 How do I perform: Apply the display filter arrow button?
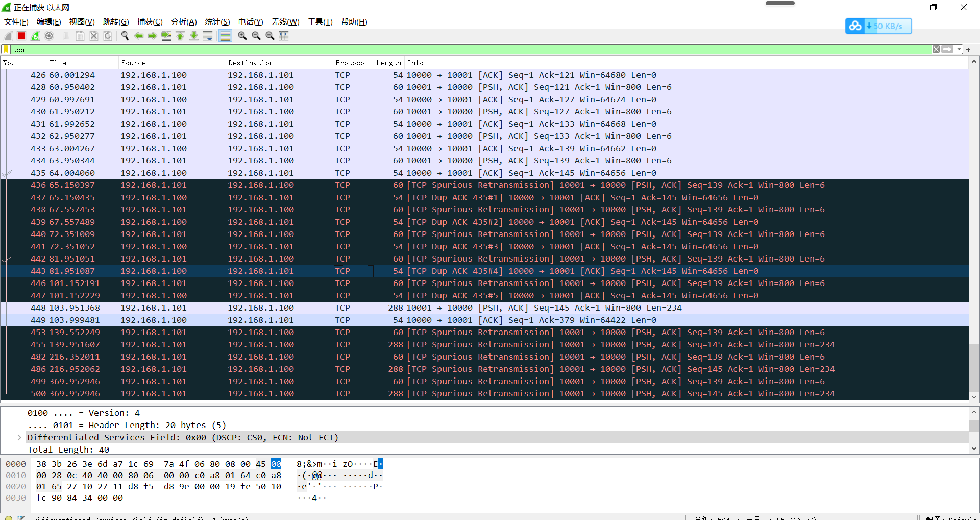(947, 50)
